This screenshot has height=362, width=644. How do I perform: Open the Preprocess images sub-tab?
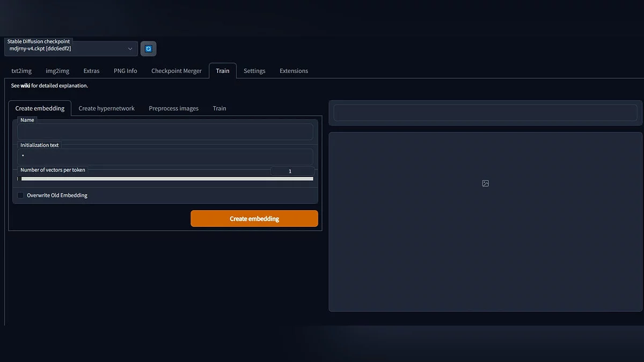point(173,108)
